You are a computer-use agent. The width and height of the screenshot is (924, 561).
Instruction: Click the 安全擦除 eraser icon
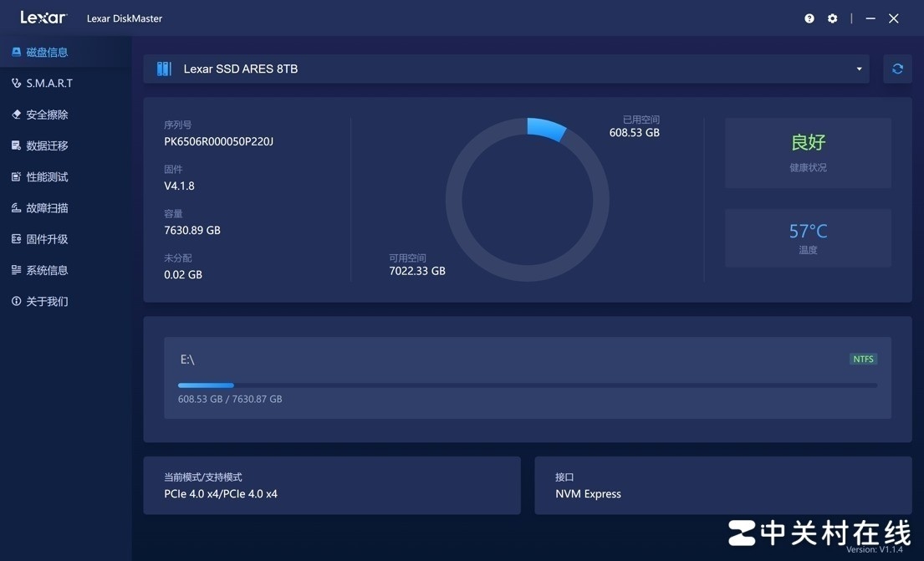pos(16,115)
